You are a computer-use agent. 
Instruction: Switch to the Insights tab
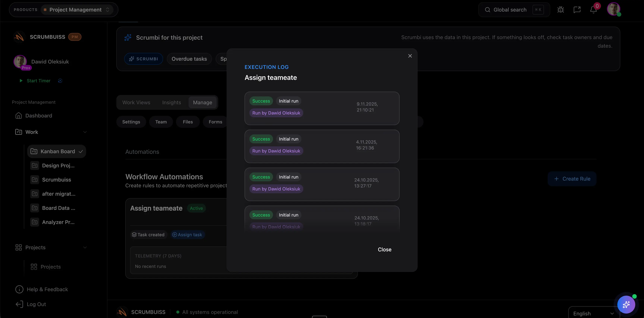click(x=171, y=102)
